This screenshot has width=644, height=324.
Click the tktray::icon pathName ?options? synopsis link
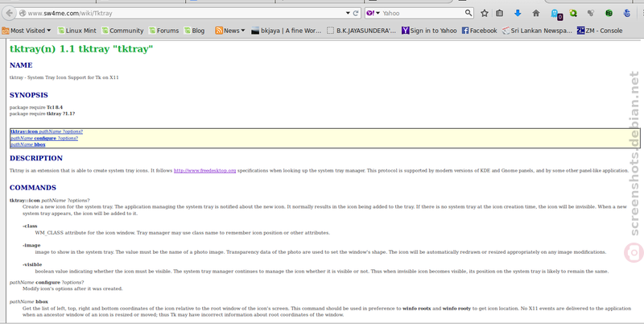pyautogui.click(x=47, y=131)
